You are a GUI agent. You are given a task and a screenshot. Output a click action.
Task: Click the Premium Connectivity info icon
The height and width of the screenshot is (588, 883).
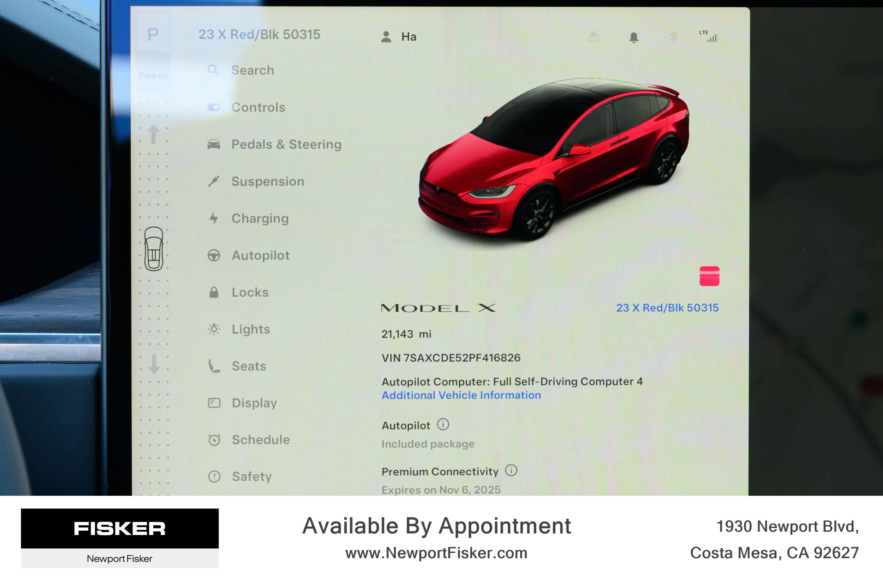click(511, 470)
